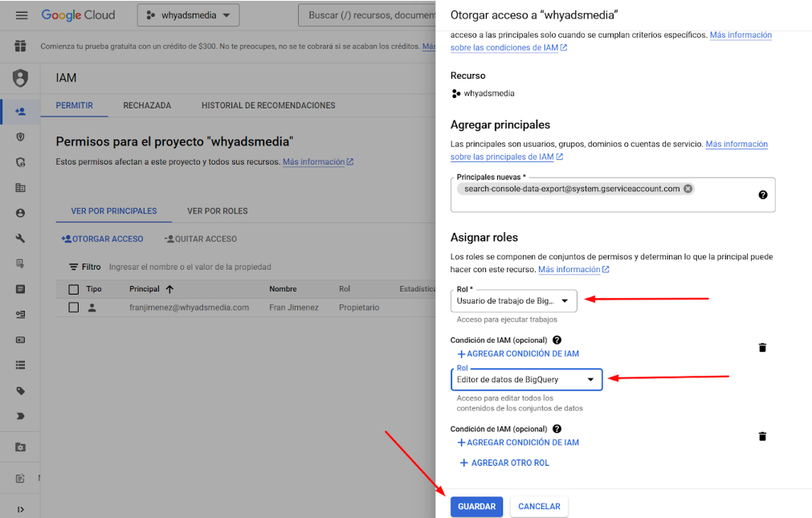Image resolution: width=812 pixels, height=518 pixels.
Task: Delete the Editor de datos de BigQuery role
Action: click(x=762, y=436)
